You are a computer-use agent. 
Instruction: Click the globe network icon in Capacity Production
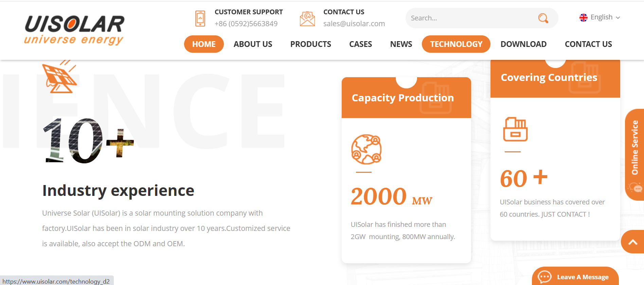pyautogui.click(x=366, y=149)
